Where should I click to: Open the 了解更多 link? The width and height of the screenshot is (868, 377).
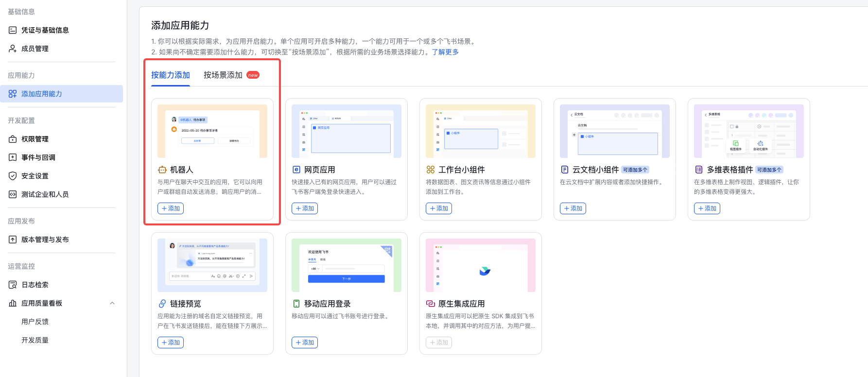click(x=445, y=52)
